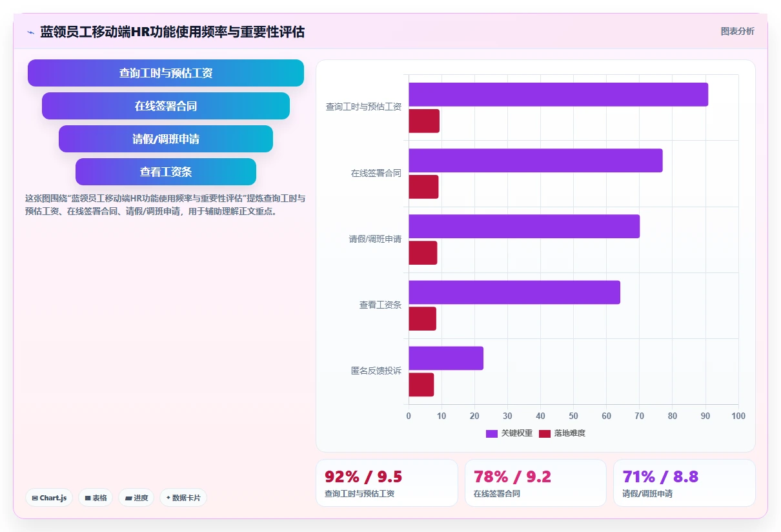Click the 查看工资条 axis label
The width and height of the screenshot is (781, 532).
coord(380,305)
